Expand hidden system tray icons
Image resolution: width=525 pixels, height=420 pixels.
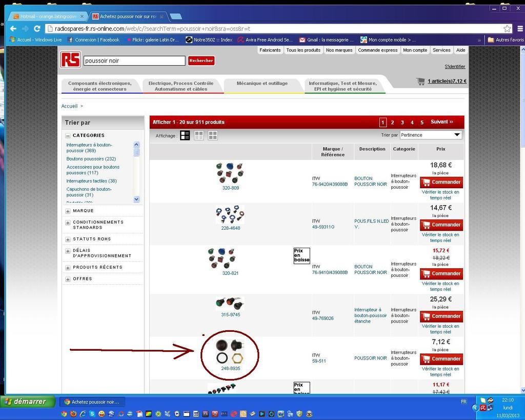point(475,408)
